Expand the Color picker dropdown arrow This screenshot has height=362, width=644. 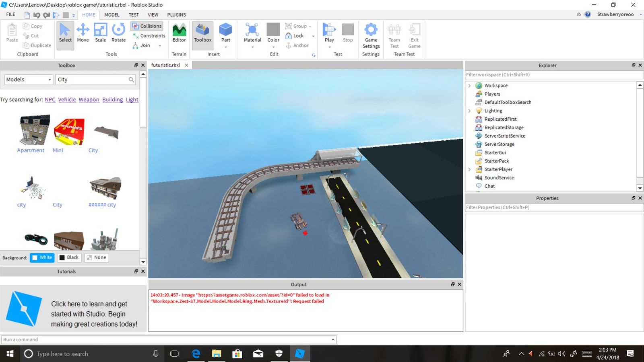point(273,47)
